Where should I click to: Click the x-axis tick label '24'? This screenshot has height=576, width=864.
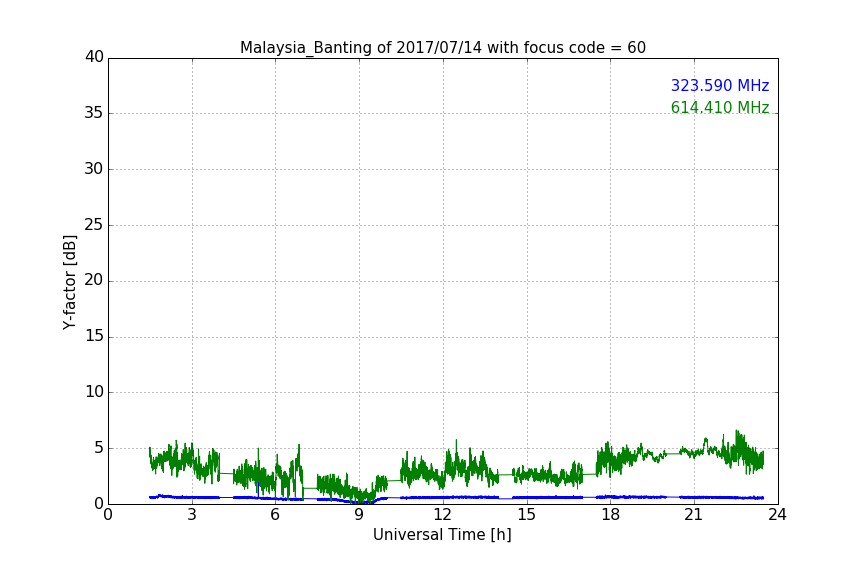777,515
